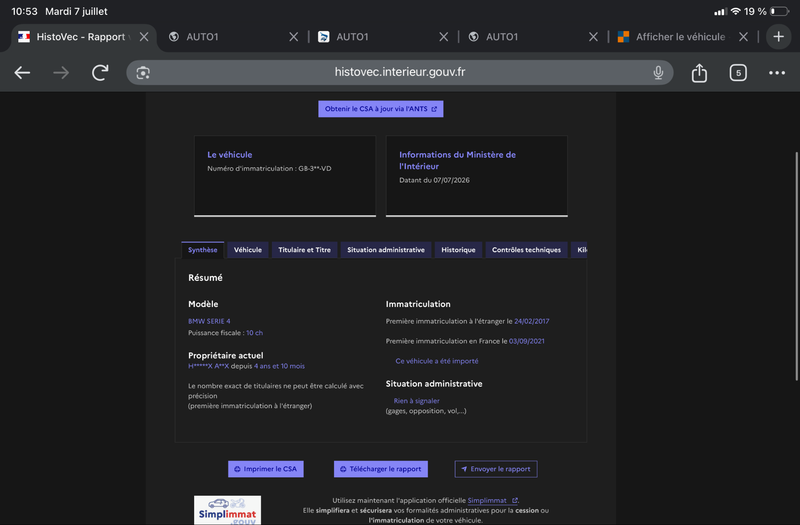Open the Contrôles techniques tab
The image size is (800, 525).
coord(526,250)
